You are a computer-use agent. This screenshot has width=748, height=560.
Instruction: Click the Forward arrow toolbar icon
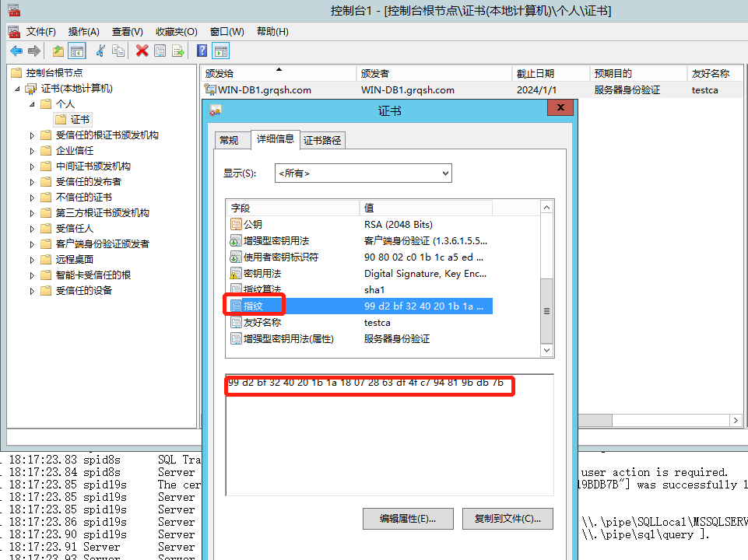pyautogui.click(x=34, y=51)
